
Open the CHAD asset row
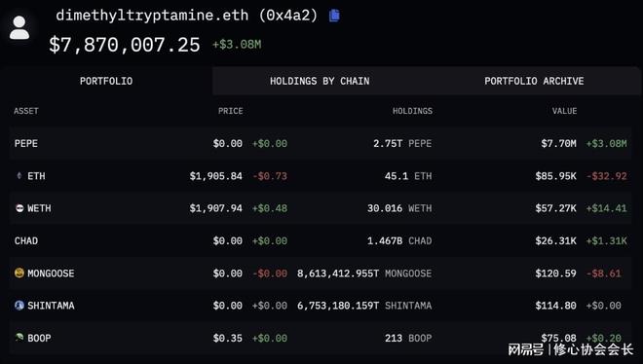point(321,240)
